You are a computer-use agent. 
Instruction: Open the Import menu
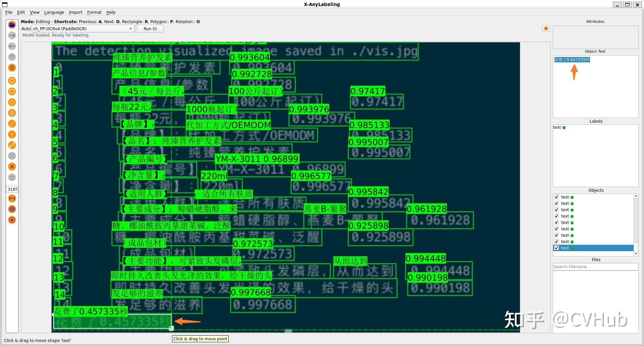(x=75, y=12)
